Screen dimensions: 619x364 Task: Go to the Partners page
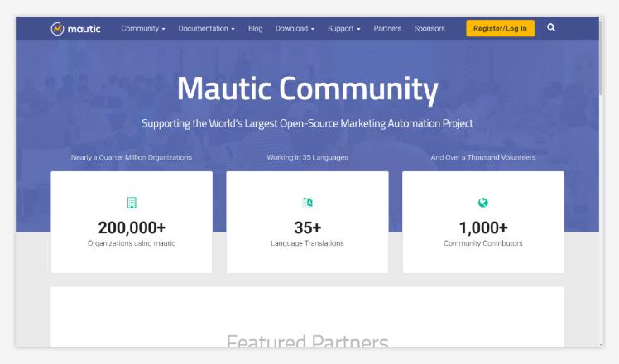click(x=387, y=28)
